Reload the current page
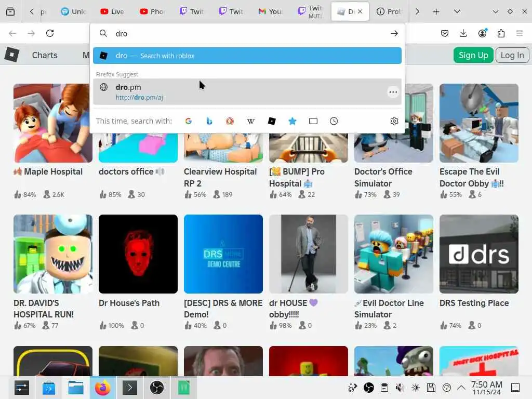Screen dimensions: 532x399 tap(50, 33)
